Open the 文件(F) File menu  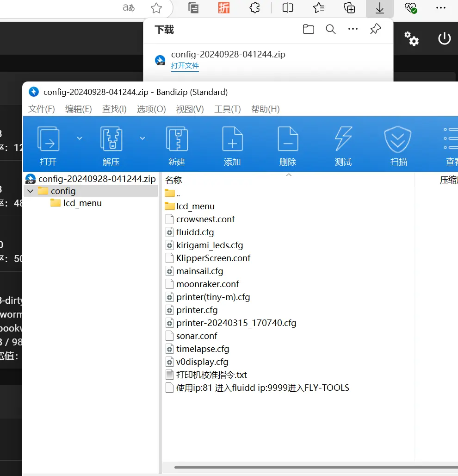pyautogui.click(x=42, y=109)
